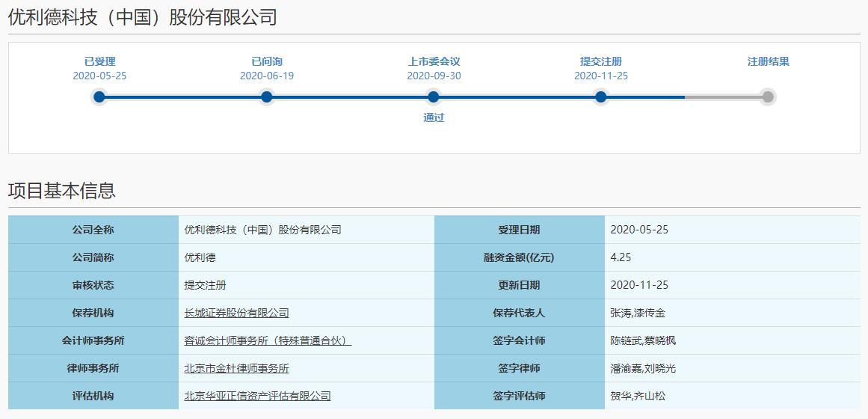Click the 已受理 timeline dot
This screenshot has height=419, width=868.
click(x=99, y=97)
